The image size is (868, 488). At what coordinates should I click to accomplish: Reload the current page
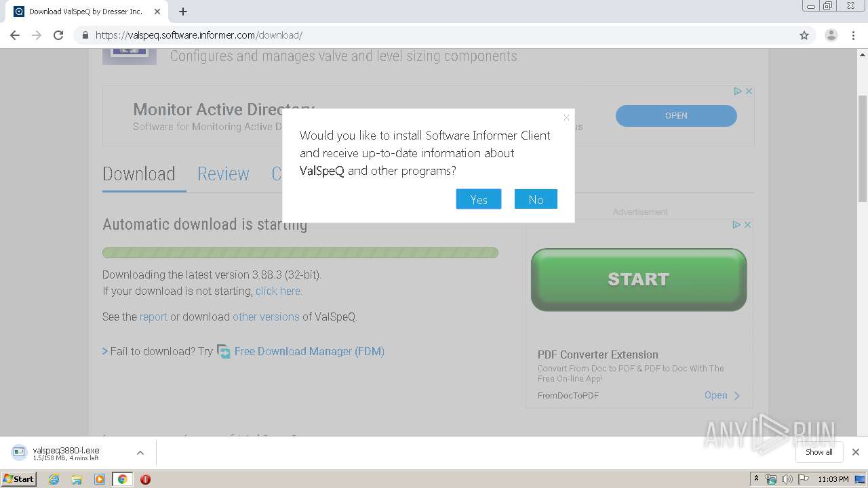(58, 35)
